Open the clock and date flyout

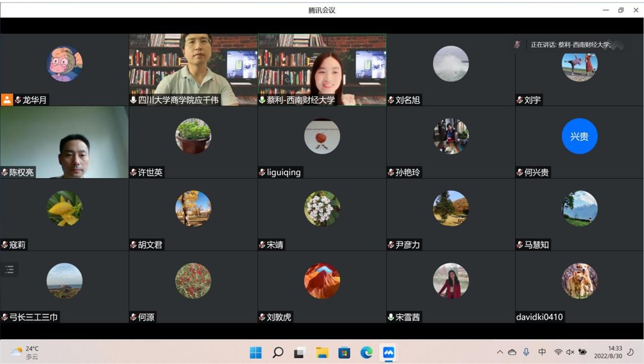pos(615,352)
